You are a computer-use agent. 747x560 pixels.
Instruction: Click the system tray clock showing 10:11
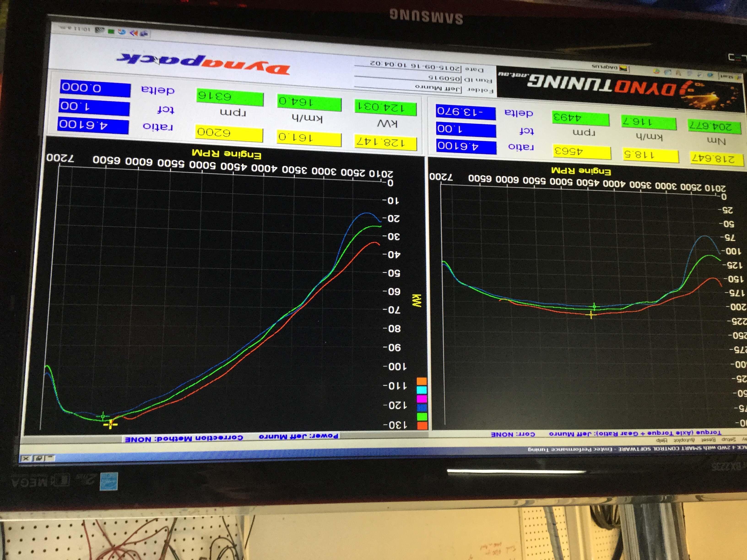[x=75, y=29]
